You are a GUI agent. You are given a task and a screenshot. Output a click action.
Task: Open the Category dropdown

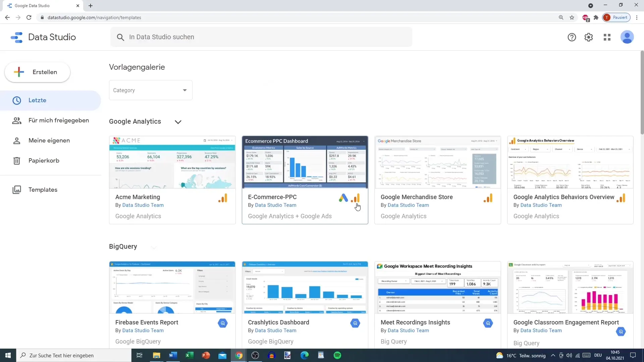click(x=151, y=90)
